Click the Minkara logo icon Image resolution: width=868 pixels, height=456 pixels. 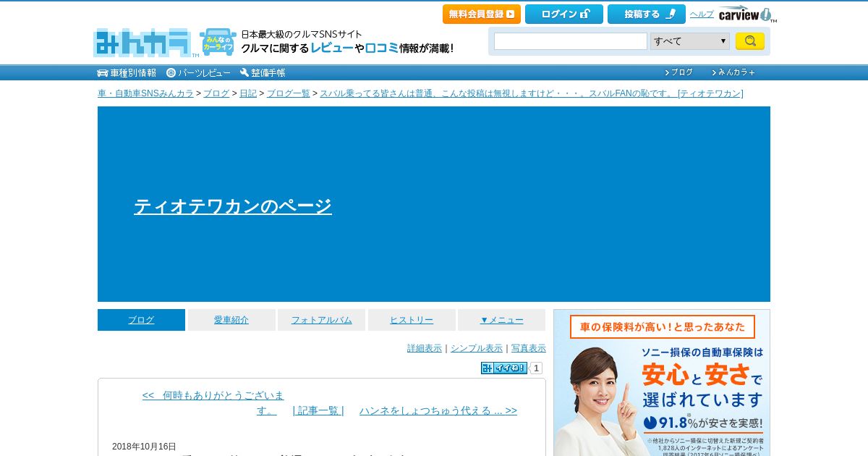click(142, 43)
